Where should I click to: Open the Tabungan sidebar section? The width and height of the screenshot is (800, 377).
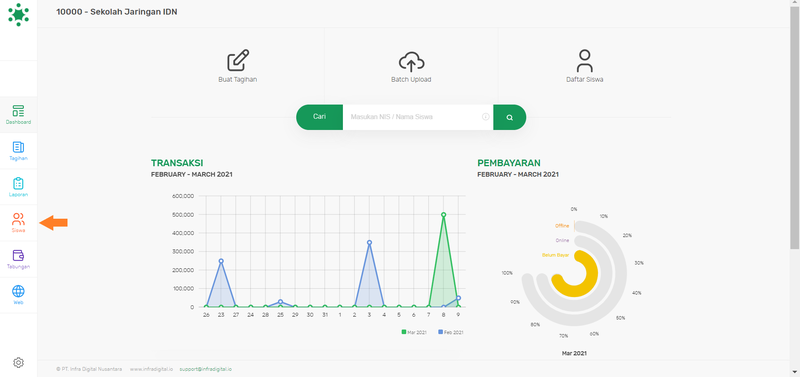(x=18, y=259)
